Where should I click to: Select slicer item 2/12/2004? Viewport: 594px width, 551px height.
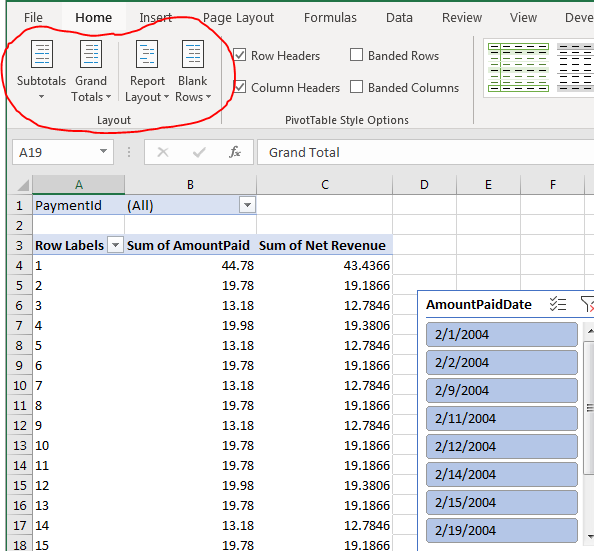point(502,447)
